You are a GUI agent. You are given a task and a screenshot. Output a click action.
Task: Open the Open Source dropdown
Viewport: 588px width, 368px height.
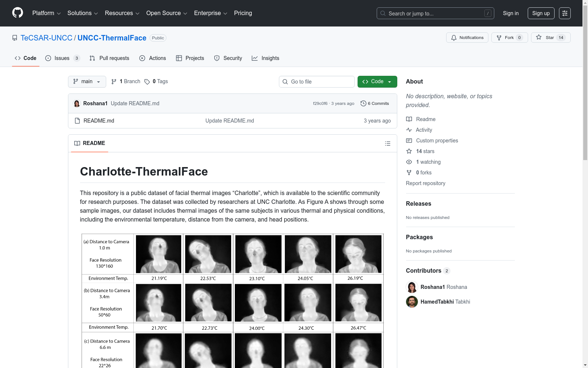coord(167,13)
